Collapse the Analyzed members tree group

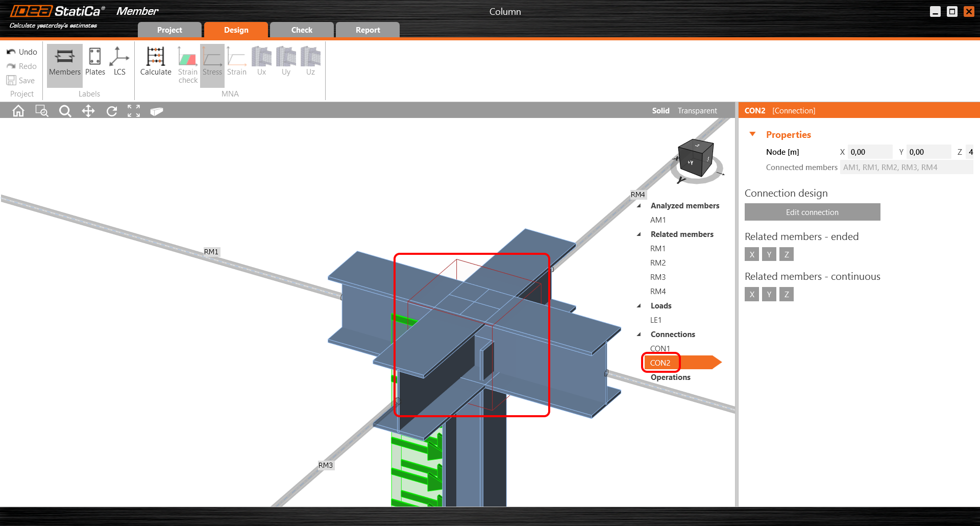tap(639, 206)
